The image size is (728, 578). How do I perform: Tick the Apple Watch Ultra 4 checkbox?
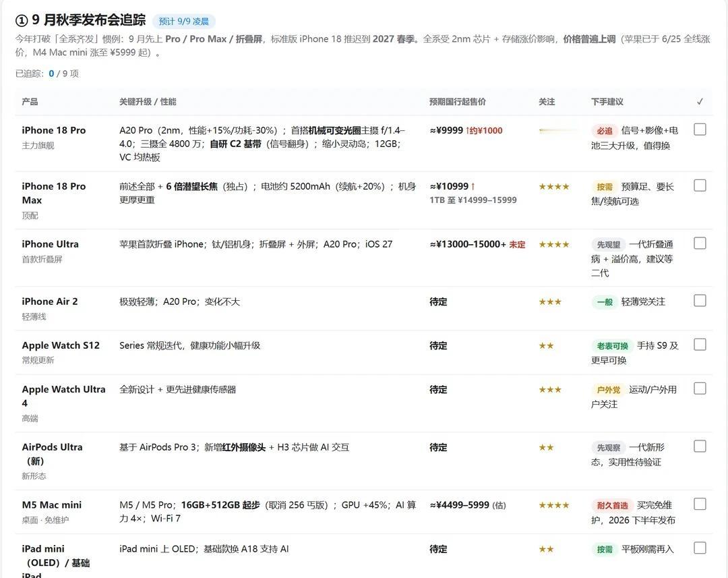coord(700,388)
